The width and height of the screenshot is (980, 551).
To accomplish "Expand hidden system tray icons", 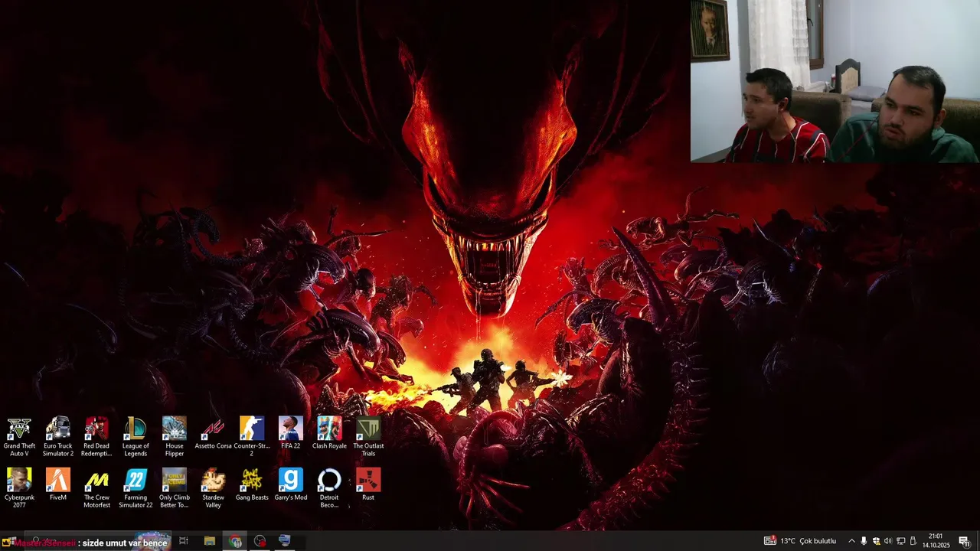I will (x=851, y=541).
